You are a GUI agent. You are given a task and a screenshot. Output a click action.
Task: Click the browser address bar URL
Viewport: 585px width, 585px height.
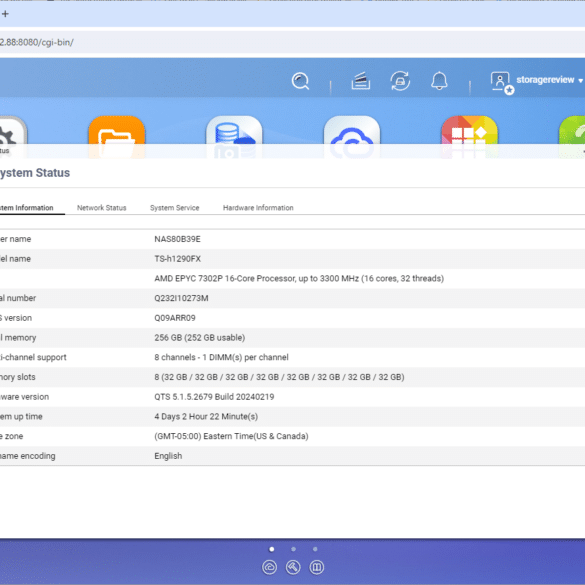pos(37,42)
